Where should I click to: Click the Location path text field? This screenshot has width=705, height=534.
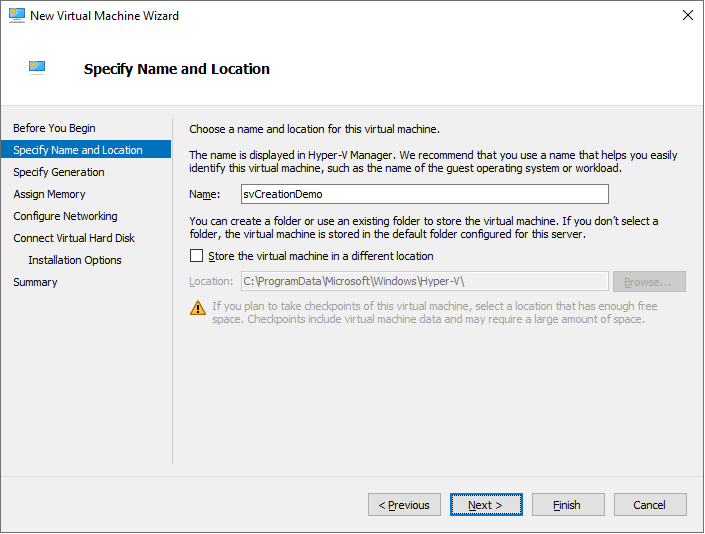424,282
